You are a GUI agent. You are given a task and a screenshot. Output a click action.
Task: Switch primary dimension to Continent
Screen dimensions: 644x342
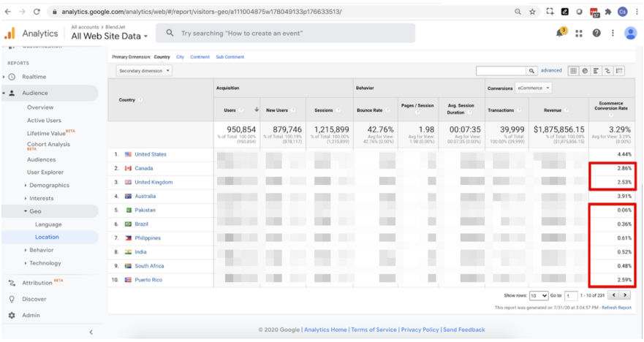pos(200,57)
